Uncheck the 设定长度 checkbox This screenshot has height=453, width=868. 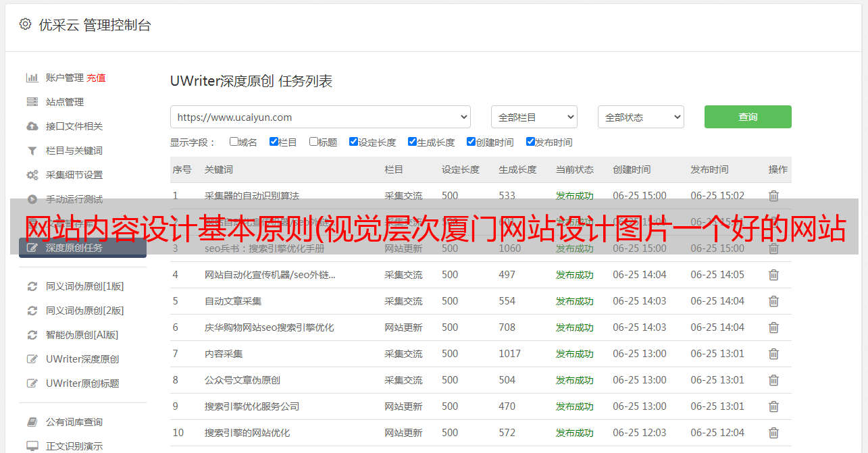[x=353, y=142]
